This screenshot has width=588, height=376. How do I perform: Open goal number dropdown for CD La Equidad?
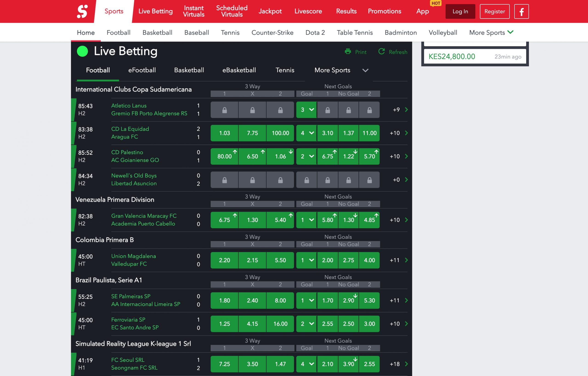pos(306,133)
